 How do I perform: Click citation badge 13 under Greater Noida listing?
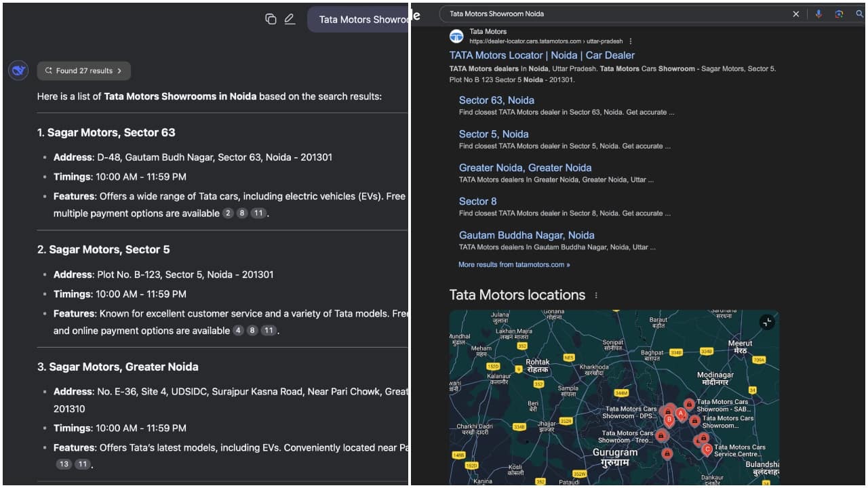(64, 464)
